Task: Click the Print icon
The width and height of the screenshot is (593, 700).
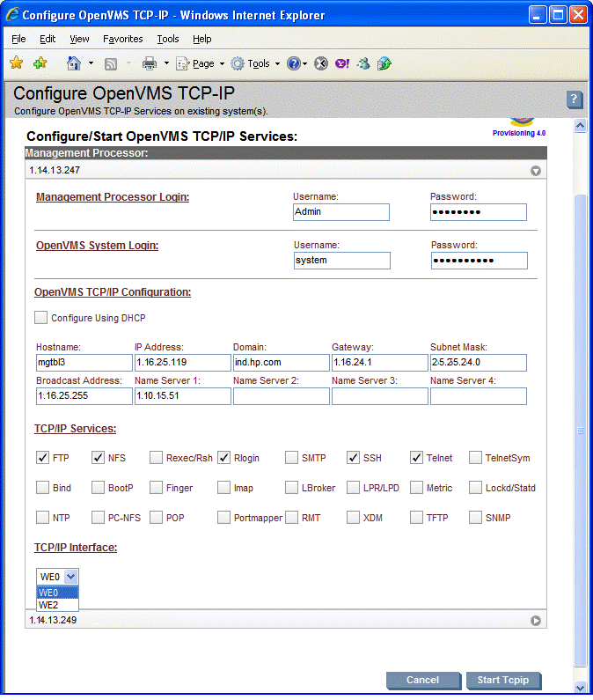Action: pyautogui.click(x=150, y=64)
